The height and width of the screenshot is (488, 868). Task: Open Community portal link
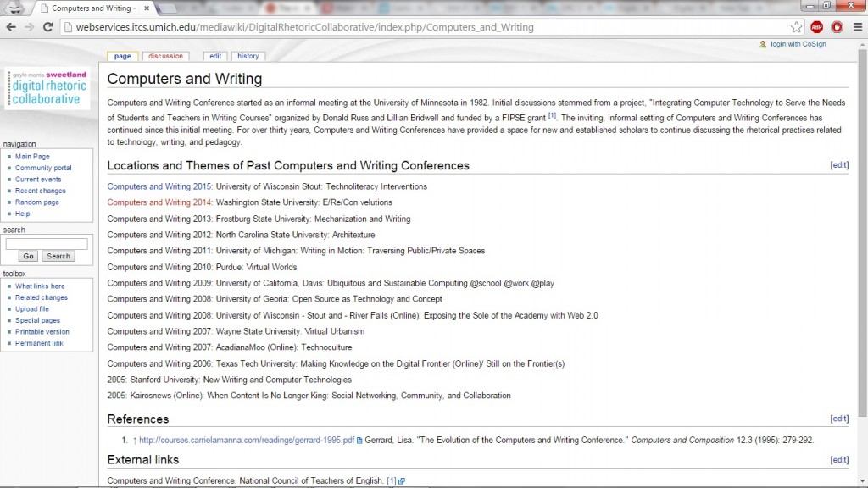[43, 168]
